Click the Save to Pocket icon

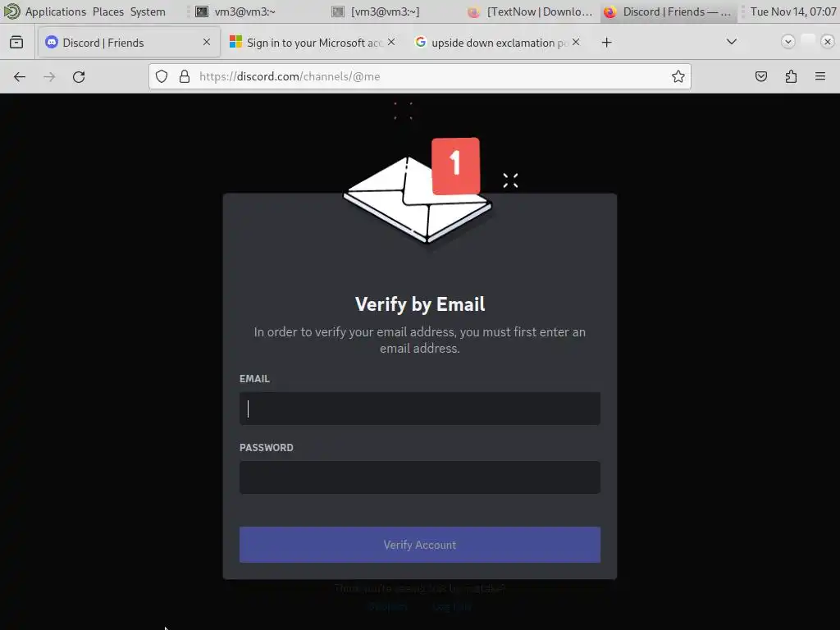[x=760, y=76]
